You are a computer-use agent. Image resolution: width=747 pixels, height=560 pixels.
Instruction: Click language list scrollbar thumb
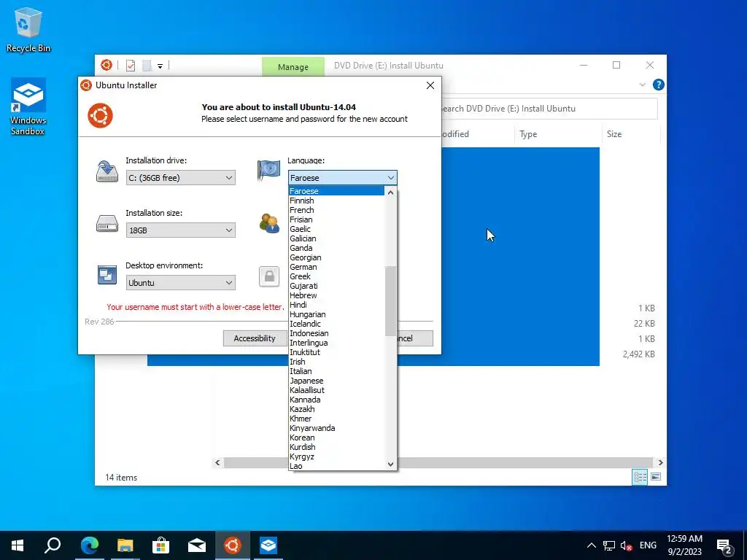pyautogui.click(x=390, y=301)
